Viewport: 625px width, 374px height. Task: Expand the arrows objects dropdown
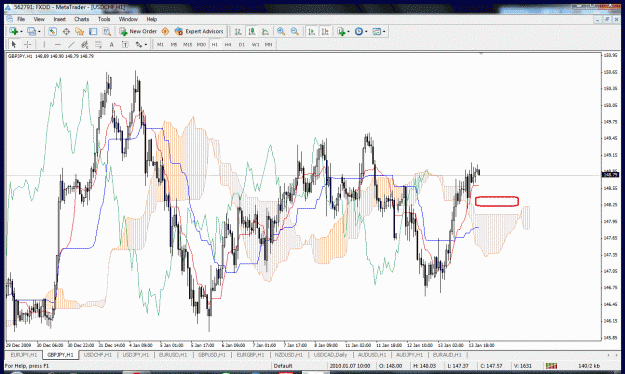tap(146, 45)
